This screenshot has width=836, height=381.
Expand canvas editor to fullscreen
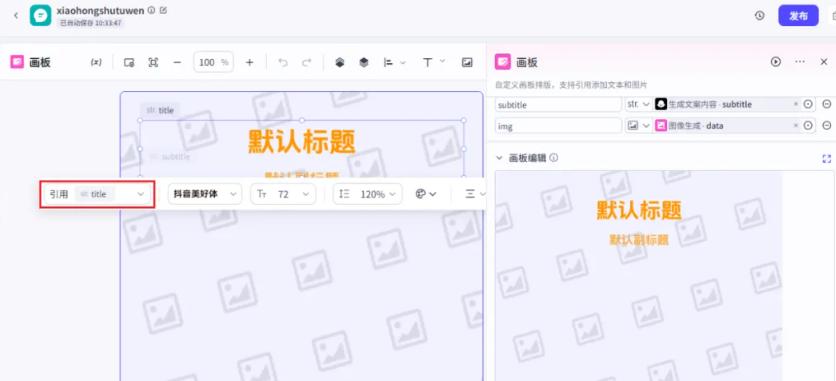[826, 158]
